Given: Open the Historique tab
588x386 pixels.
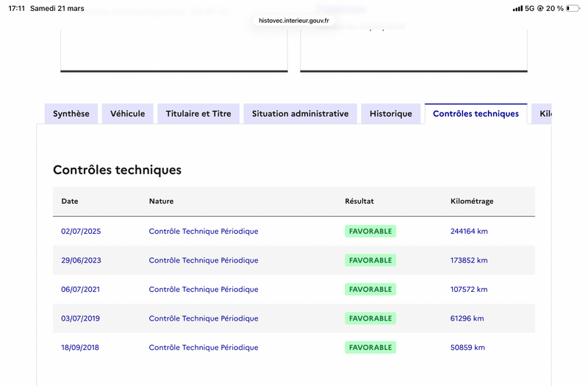Looking at the screenshot, I should (391, 114).
